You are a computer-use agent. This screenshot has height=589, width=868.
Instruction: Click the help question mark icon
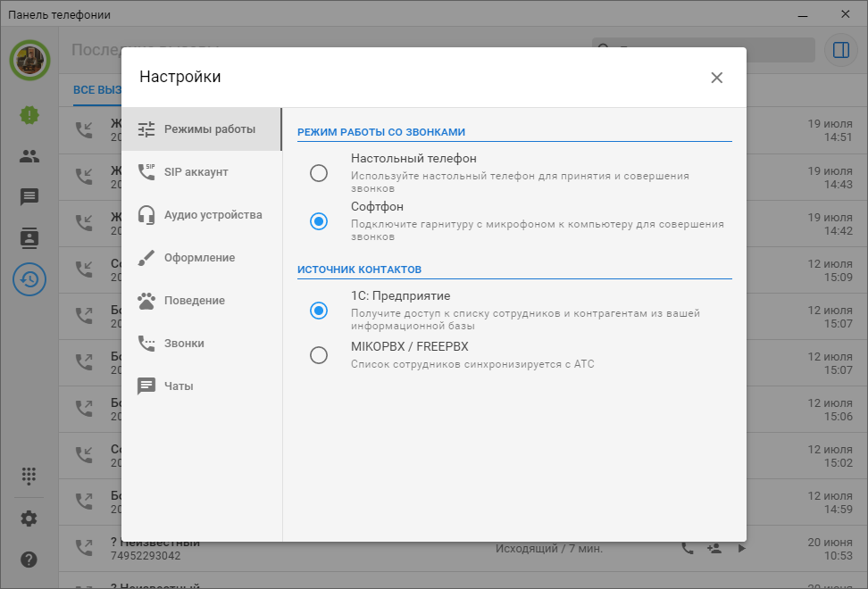click(29, 560)
